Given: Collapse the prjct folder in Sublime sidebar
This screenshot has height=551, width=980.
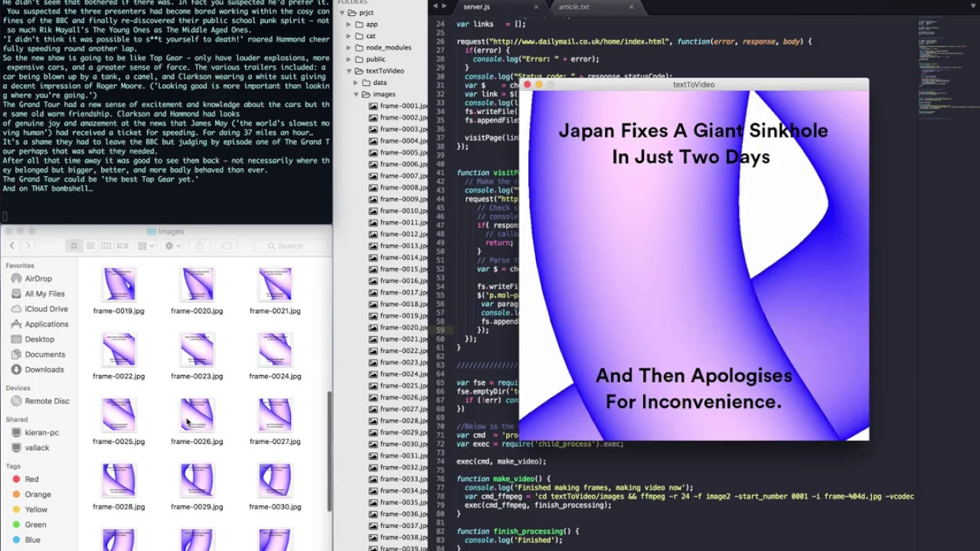Looking at the screenshot, I should tap(341, 13).
